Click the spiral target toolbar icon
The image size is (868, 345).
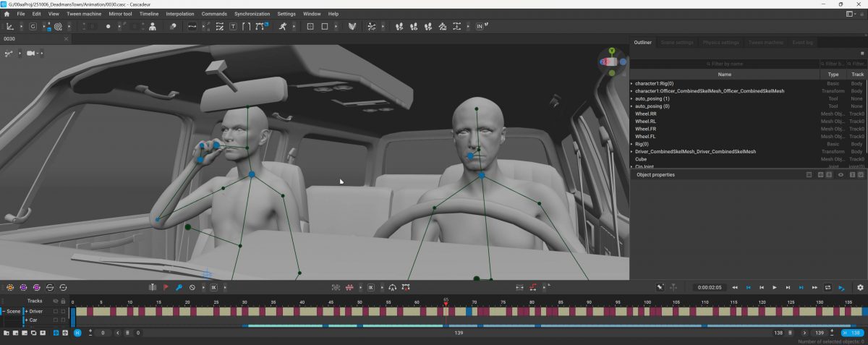click(x=58, y=26)
